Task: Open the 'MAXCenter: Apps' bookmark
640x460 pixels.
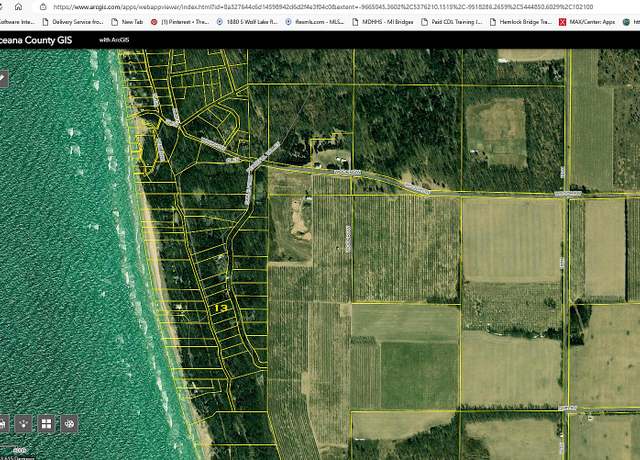Action: pos(587,22)
